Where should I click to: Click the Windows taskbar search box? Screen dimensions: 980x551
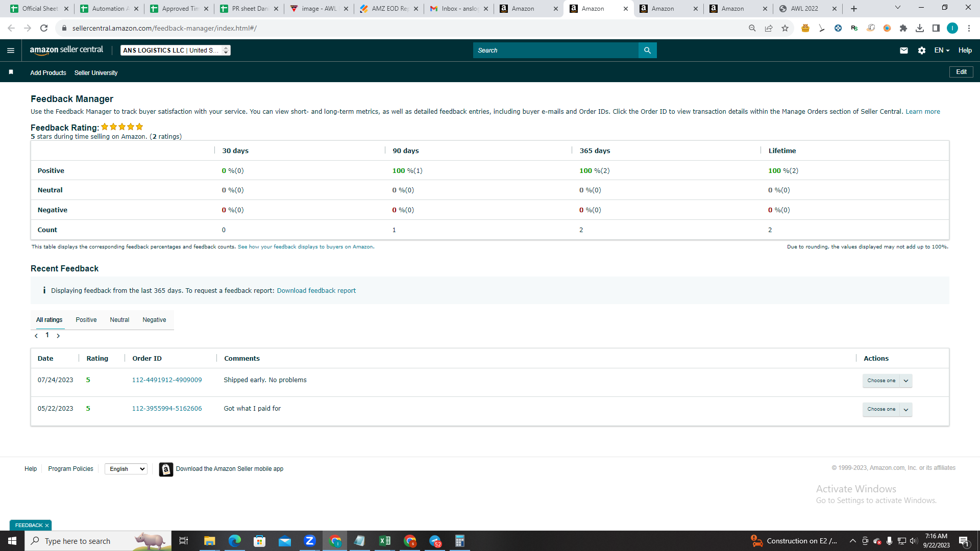[x=98, y=541]
